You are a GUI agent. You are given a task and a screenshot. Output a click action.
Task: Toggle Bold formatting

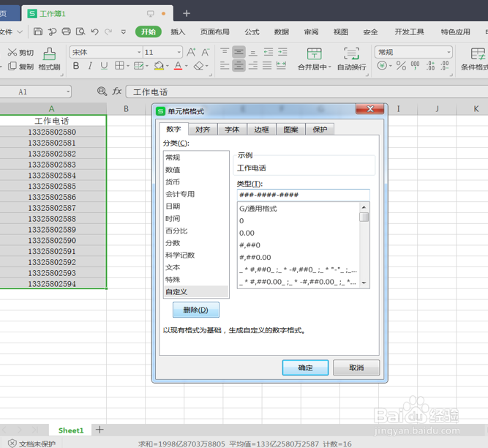click(76, 66)
